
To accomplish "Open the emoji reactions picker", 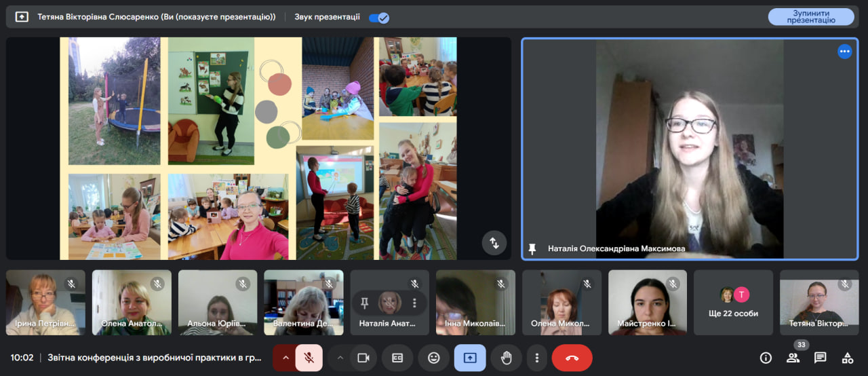I will tap(433, 358).
